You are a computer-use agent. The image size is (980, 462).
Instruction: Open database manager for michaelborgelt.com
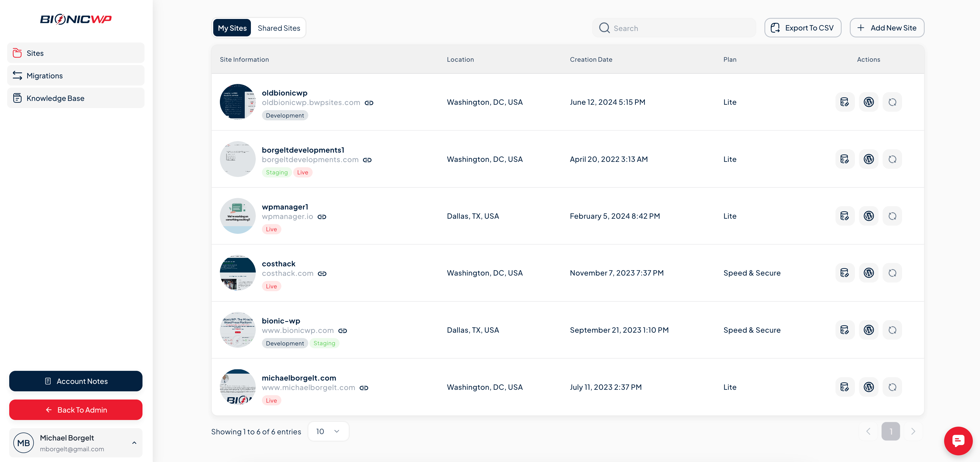tap(845, 387)
